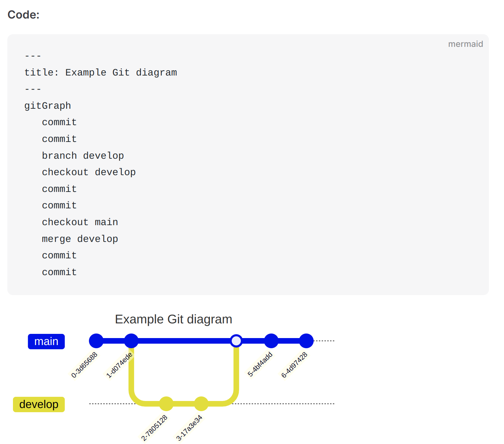Click the commit ID text '0-3d65688'

[x=84, y=365]
